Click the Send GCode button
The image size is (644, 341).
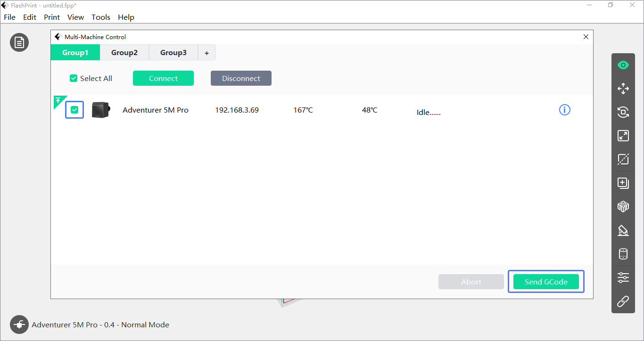(x=546, y=282)
